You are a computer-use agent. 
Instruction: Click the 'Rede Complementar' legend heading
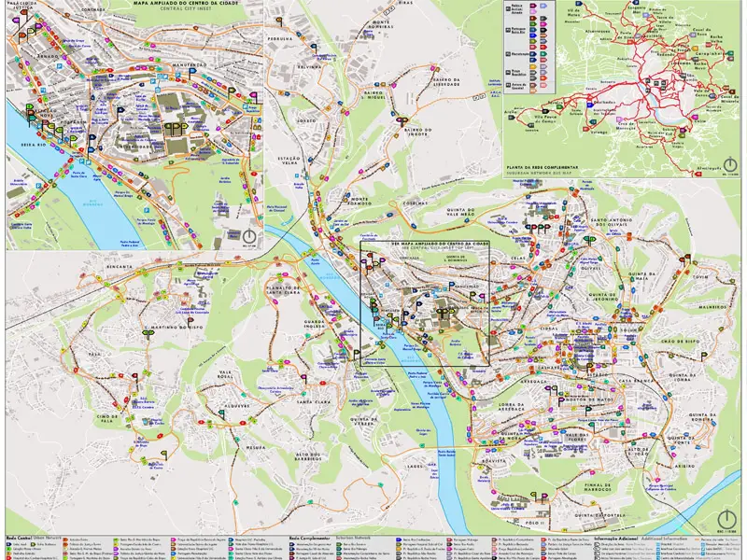[x=311, y=539]
